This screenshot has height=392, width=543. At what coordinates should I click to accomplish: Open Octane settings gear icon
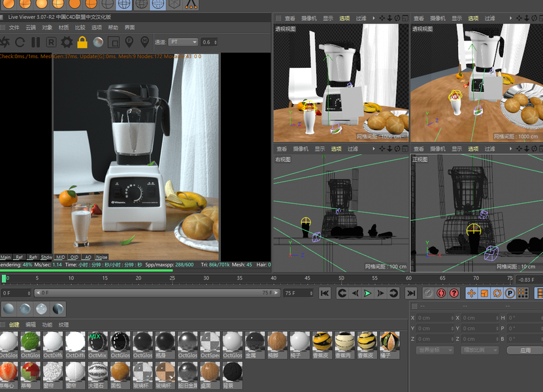point(67,42)
